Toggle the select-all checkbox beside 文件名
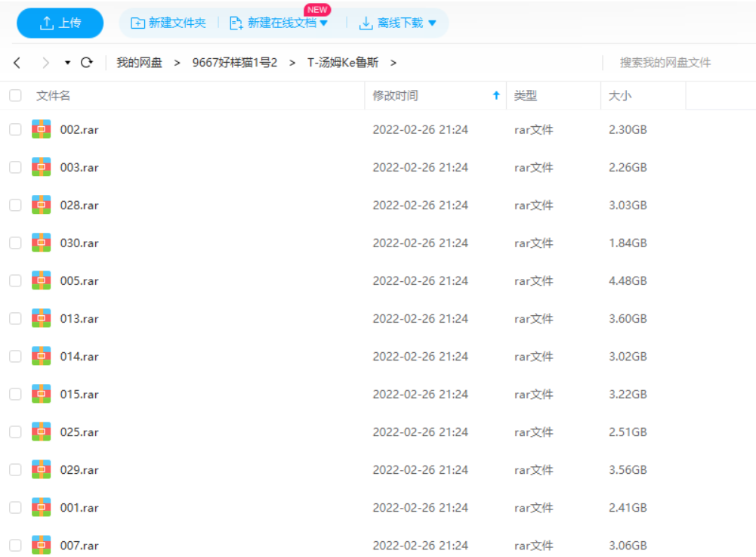This screenshot has width=756, height=557. tap(15, 96)
